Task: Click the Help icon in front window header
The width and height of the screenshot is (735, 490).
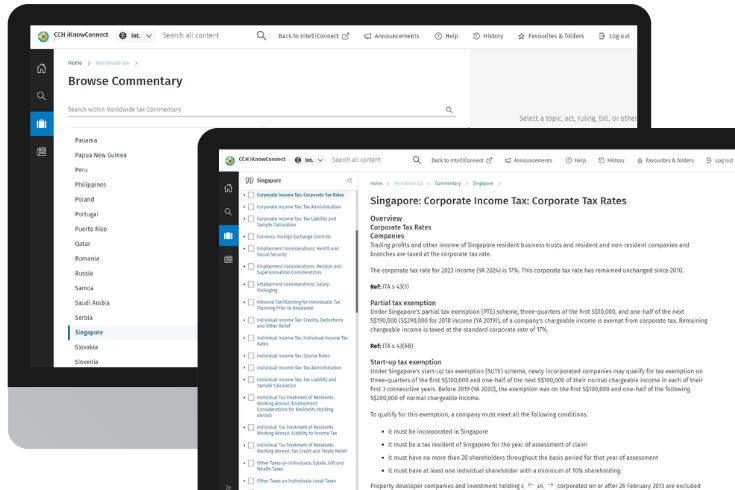Action: pyautogui.click(x=568, y=160)
